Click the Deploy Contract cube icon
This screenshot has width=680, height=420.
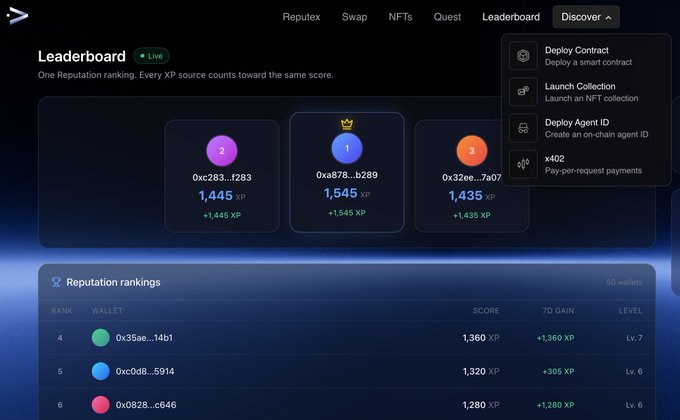pyautogui.click(x=523, y=56)
